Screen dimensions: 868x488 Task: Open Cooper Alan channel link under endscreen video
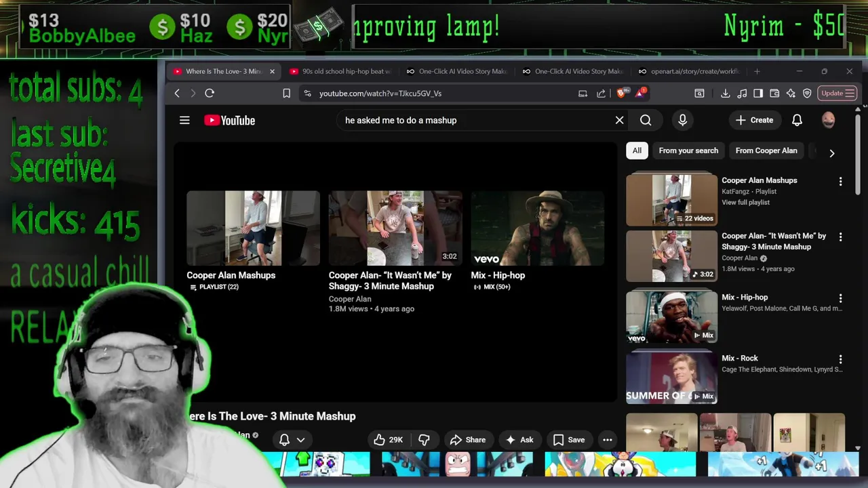tap(350, 299)
